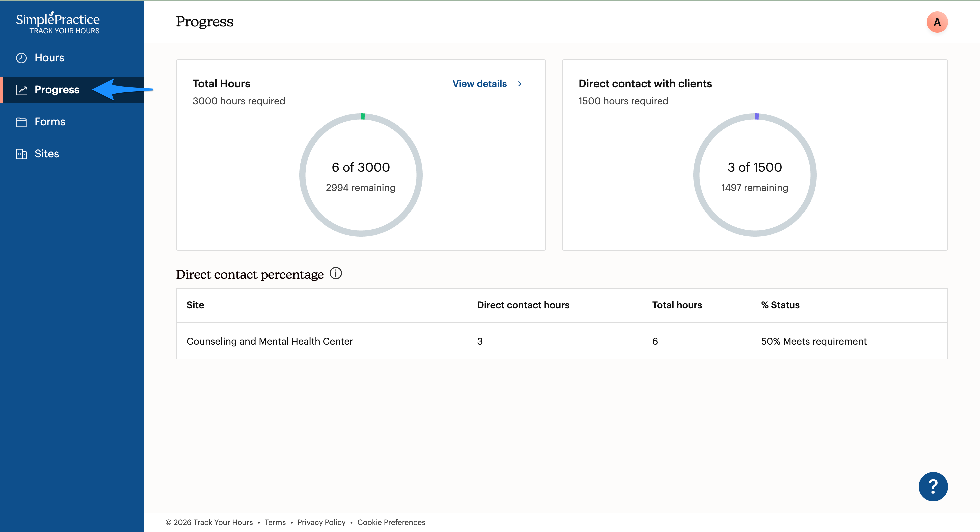Click the '50% Meets requirement' status cell

(x=814, y=341)
